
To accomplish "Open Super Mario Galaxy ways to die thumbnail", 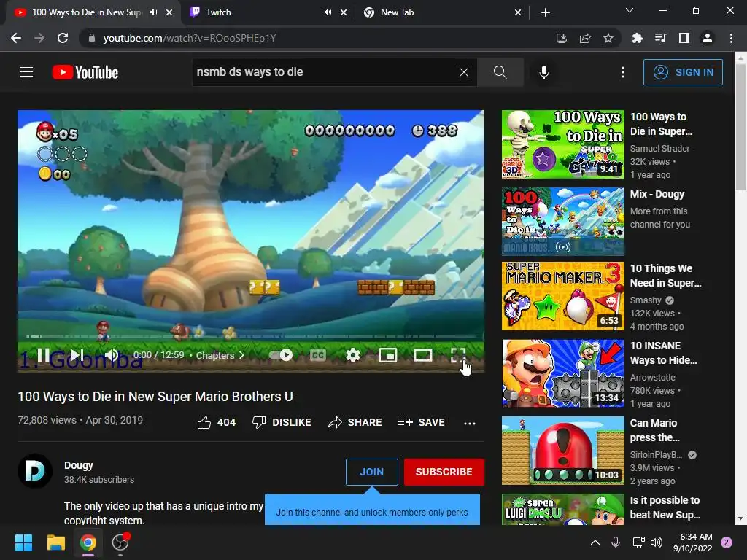I will click(x=562, y=144).
